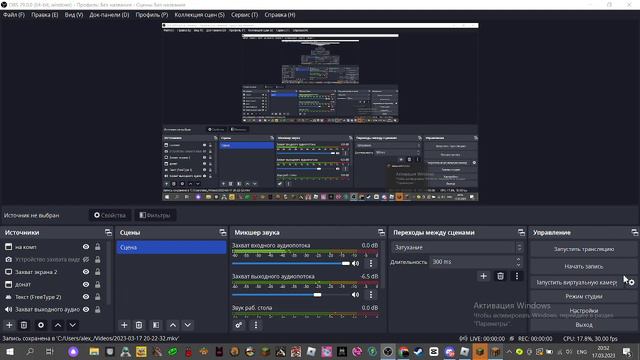Hide the Захват выходного аудио source

pos(86,309)
